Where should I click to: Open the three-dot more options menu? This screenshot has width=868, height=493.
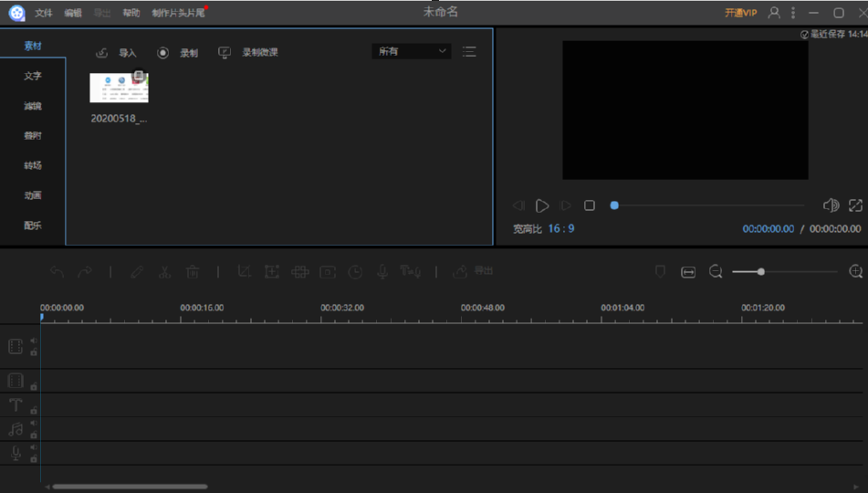pyautogui.click(x=792, y=13)
